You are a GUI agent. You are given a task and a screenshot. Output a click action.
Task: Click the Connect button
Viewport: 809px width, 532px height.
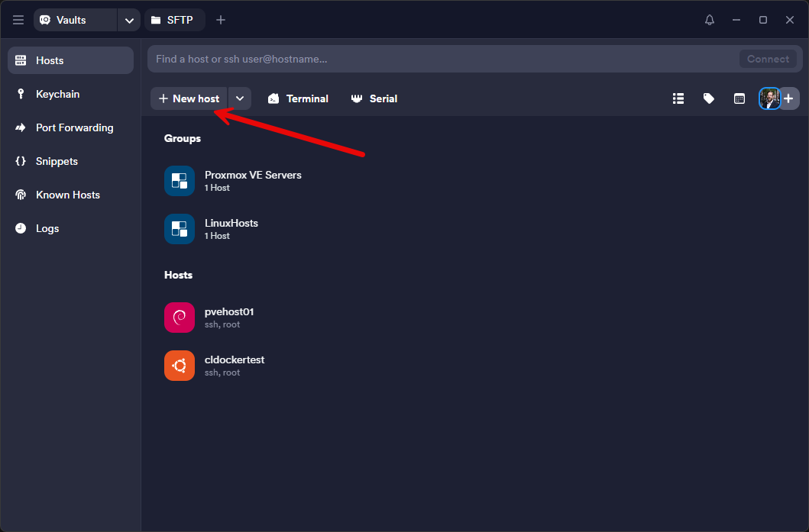(x=768, y=59)
